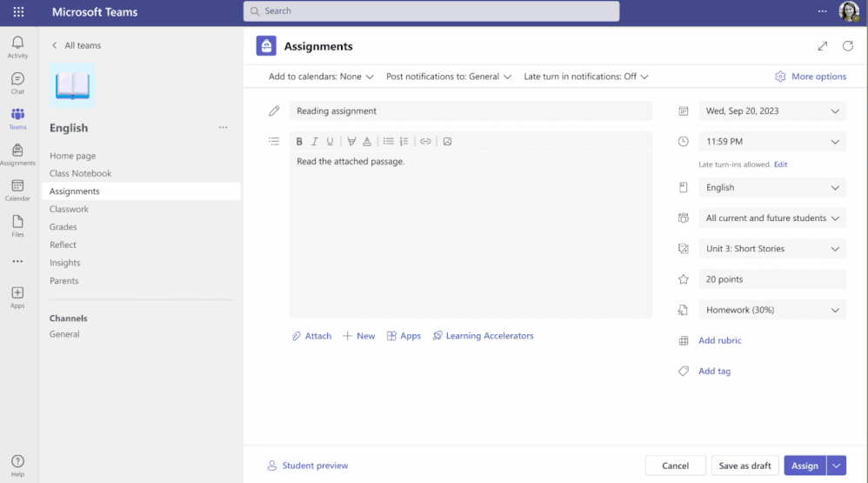
Task: Open Grades
Action: point(63,226)
